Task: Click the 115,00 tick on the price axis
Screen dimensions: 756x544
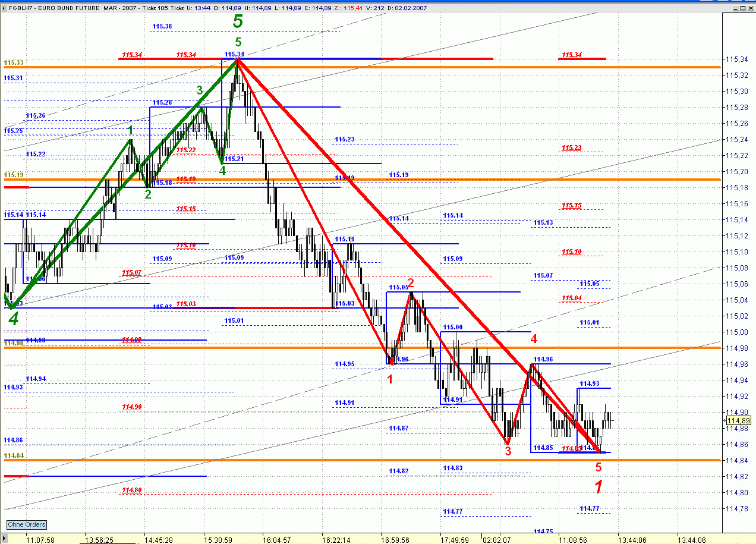Action: 736,332
